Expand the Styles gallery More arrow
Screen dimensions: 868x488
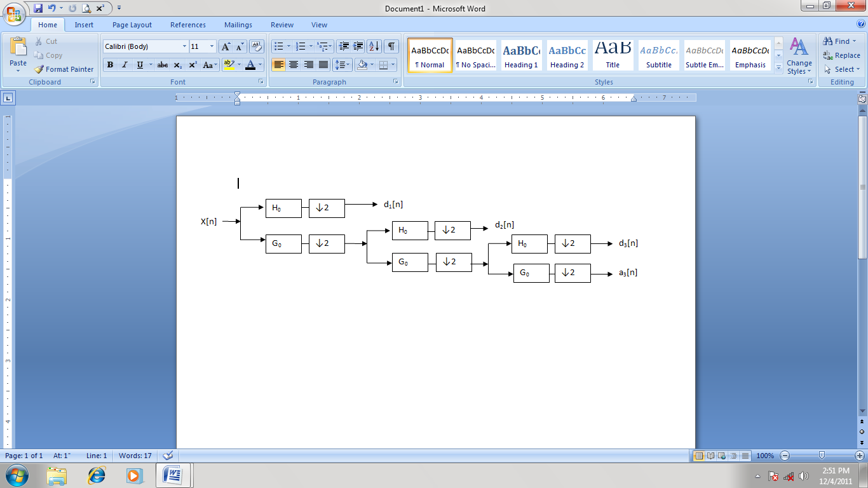click(x=778, y=68)
